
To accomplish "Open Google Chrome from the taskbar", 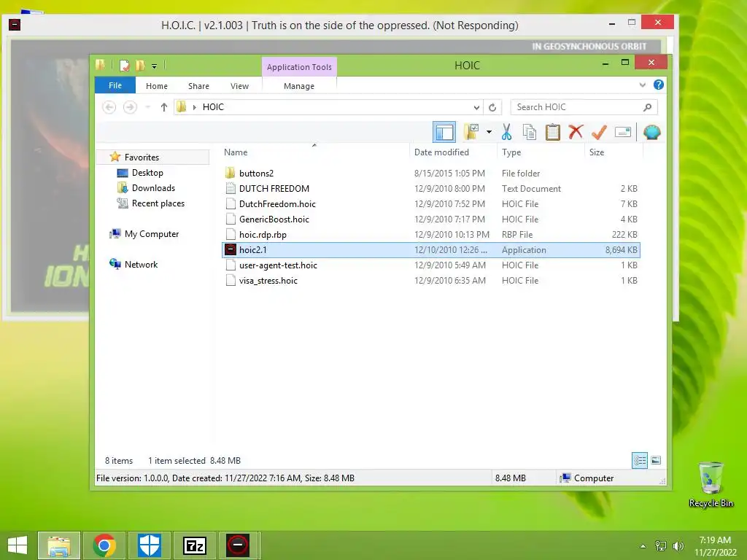I will coord(104,545).
